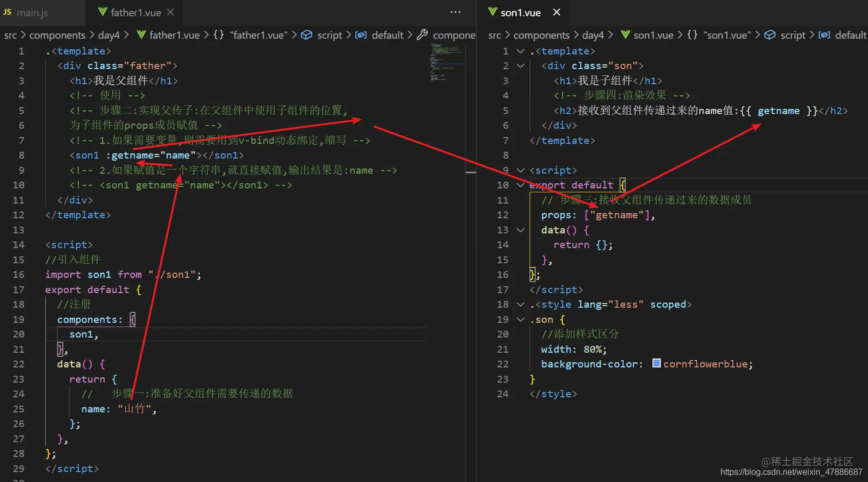Click line number 12 in son1.vue
Screen dimensions: 868x482
tap(503, 215)
